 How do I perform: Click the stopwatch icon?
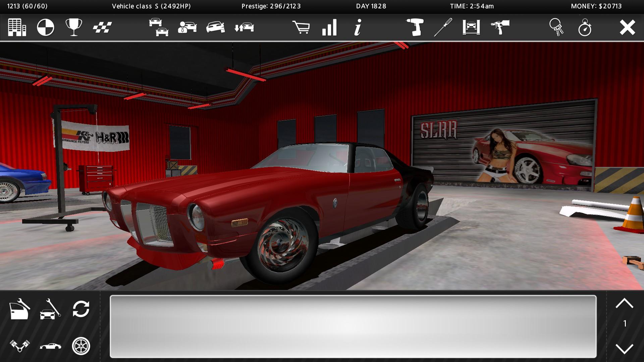(585, 27)
